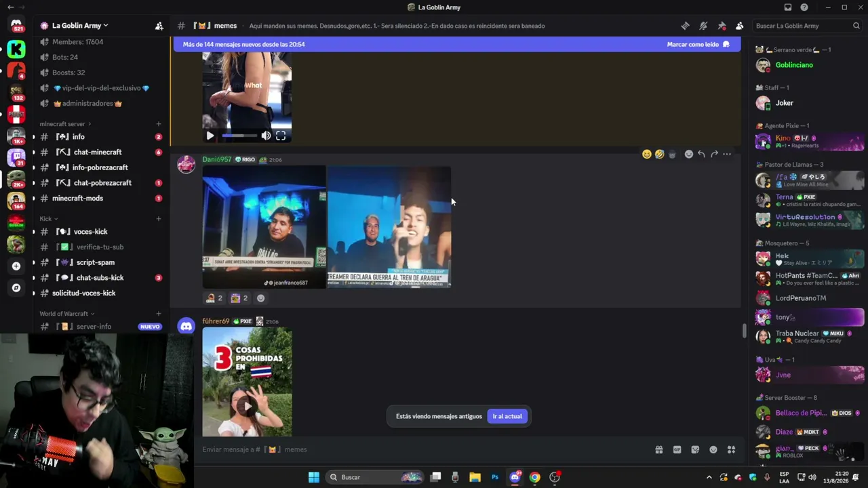Go to chat-subs-kick channel
Image resolution: width=868 pixels, height=488 pixels.
(101, 278)
